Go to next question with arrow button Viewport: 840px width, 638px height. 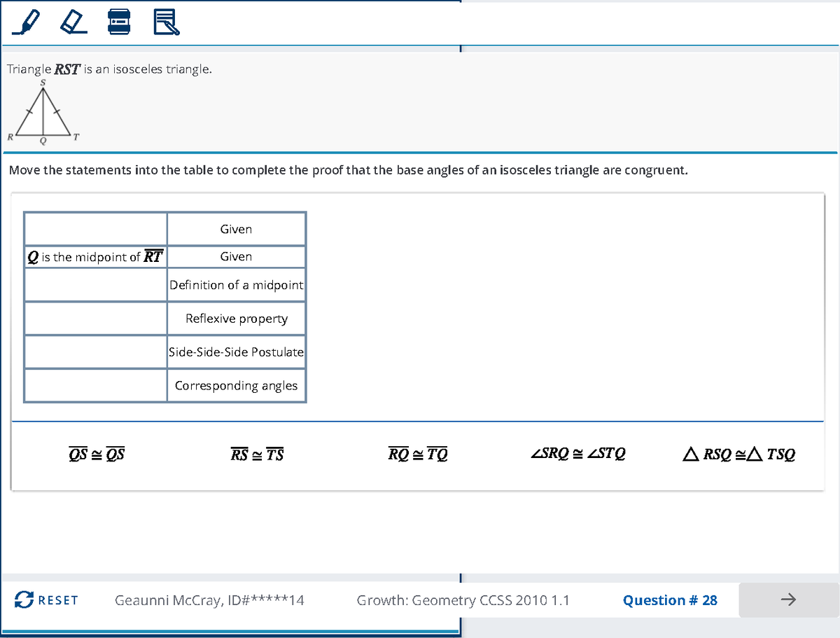tap(787, 600)
